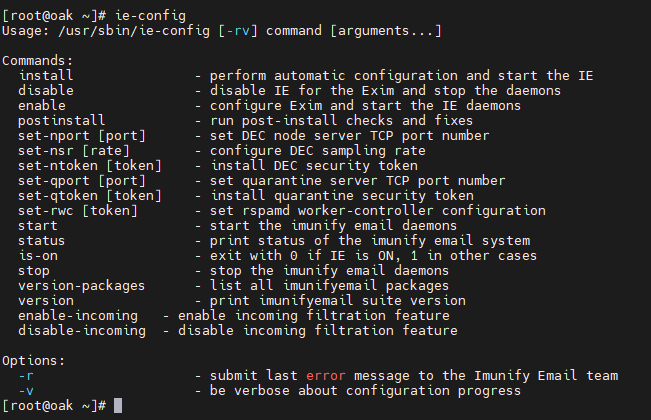Viewport: 651px width, 420px height.
Task: Click the cyan '-v' option under Options
Action: 26,391
